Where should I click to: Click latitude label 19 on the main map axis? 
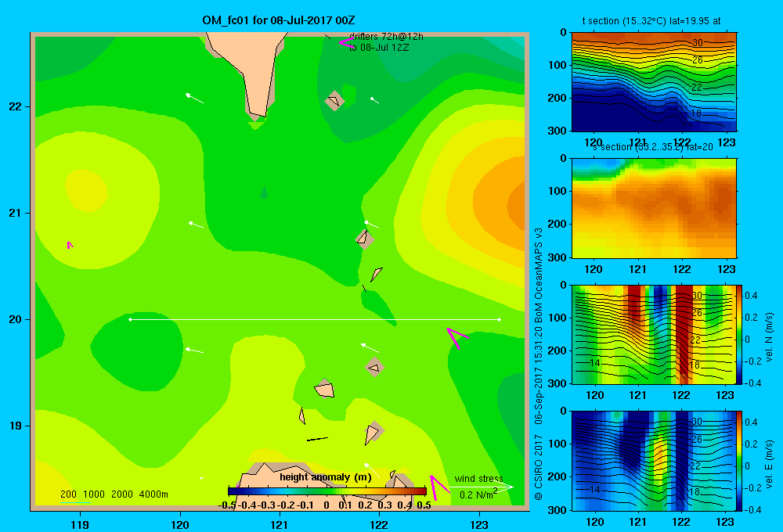[x=16, y=426]
